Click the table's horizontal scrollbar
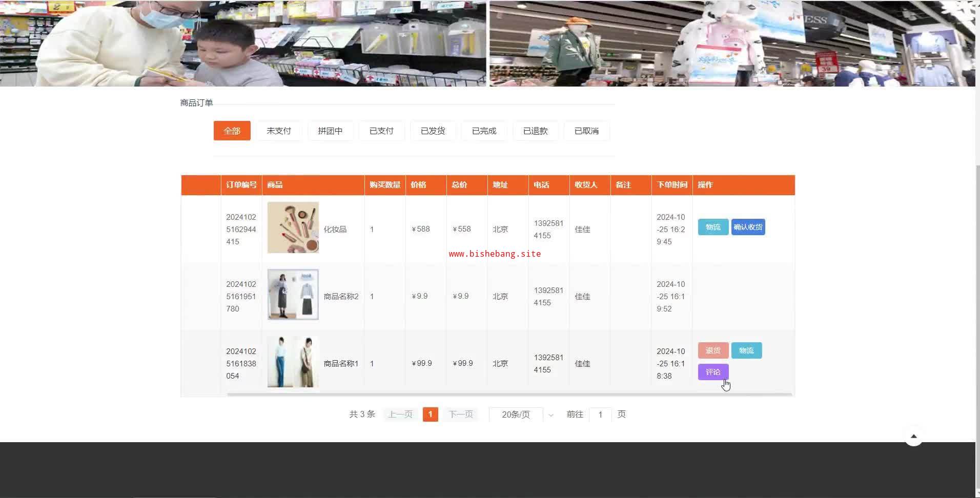 (509, 395)
